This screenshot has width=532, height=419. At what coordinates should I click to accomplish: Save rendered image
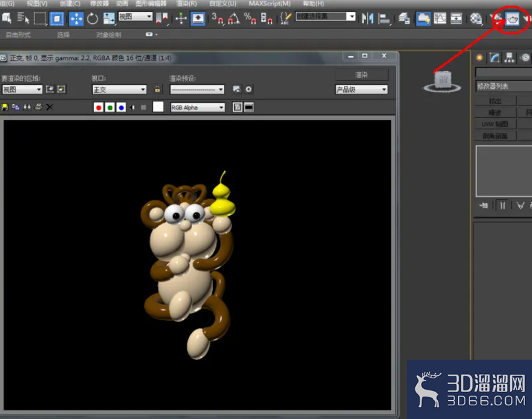[5, 107]
